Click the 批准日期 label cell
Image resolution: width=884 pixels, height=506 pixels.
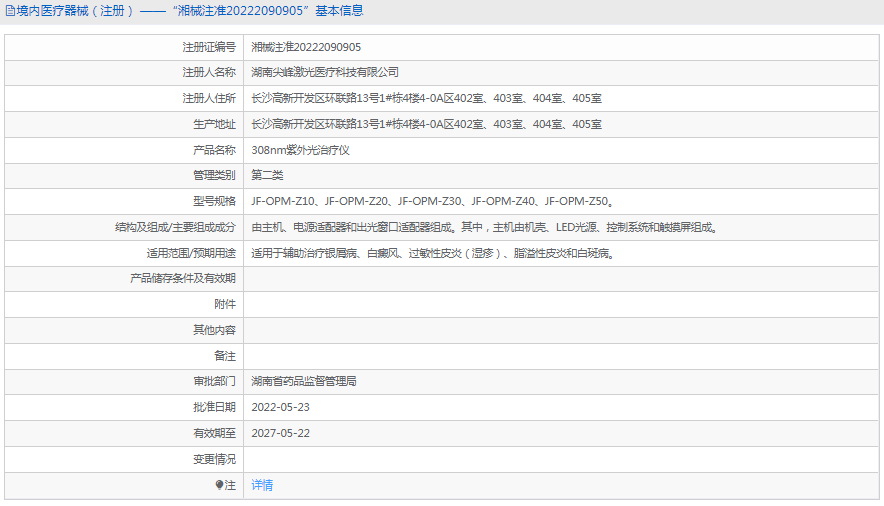tap(125, 407)
